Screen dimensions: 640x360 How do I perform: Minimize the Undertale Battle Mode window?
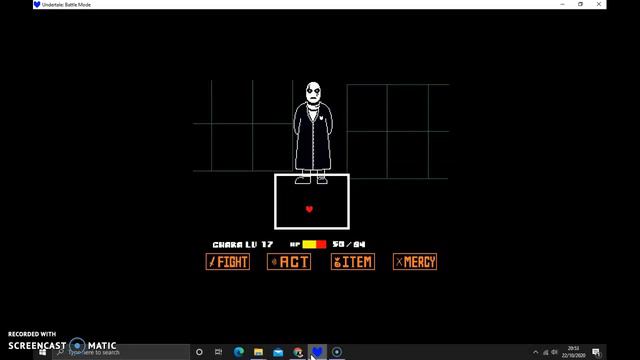(x=562, y=4)
